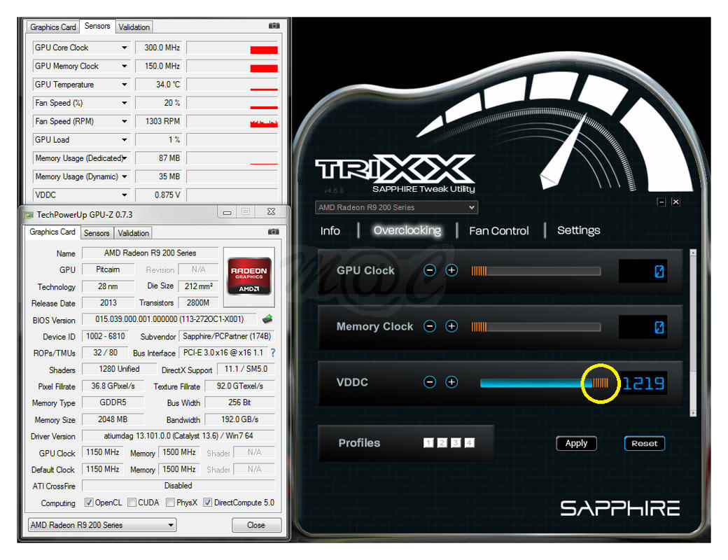Open the Memory Usage (Dedicated) dropdown
The width and height of the screenshot is (728, 560).
[125, 158]
